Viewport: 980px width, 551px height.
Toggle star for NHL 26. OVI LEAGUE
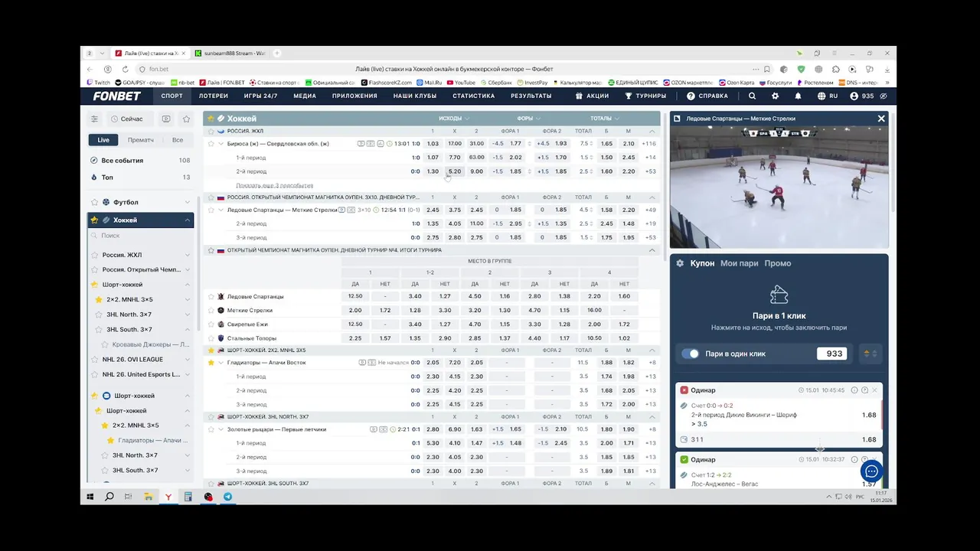pos(96,360)
